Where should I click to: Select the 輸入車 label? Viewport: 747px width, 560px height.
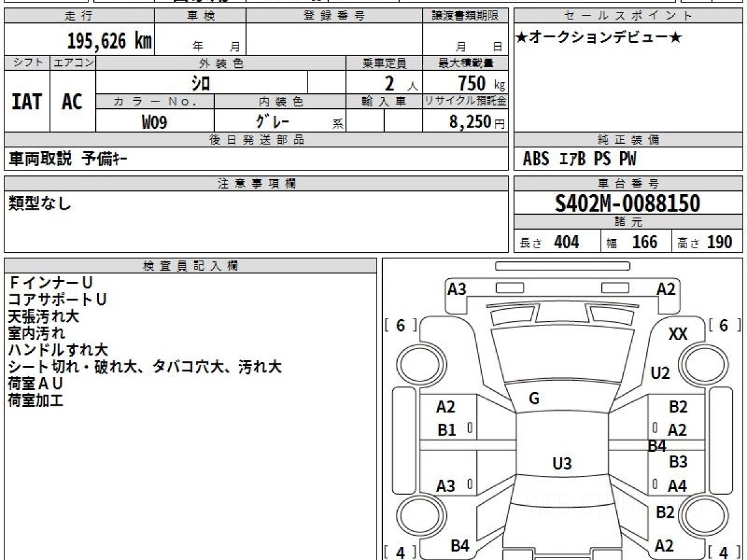[x=384, y=101]
